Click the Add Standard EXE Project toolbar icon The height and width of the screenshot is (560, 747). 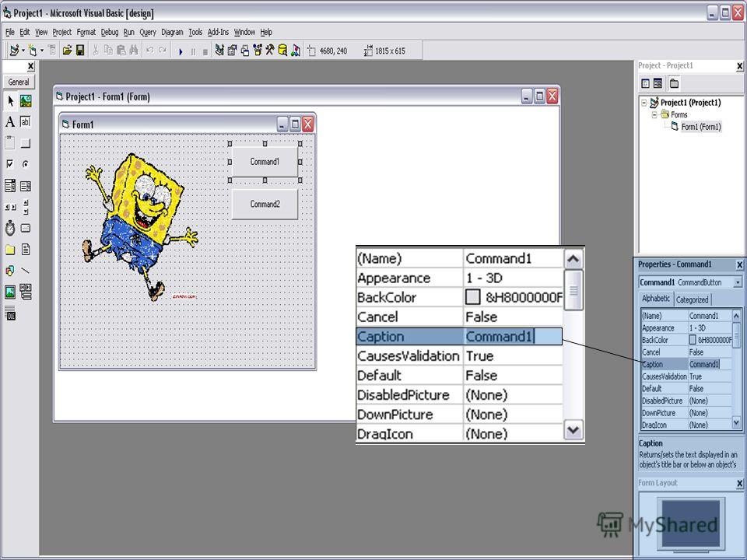[14, 50]
